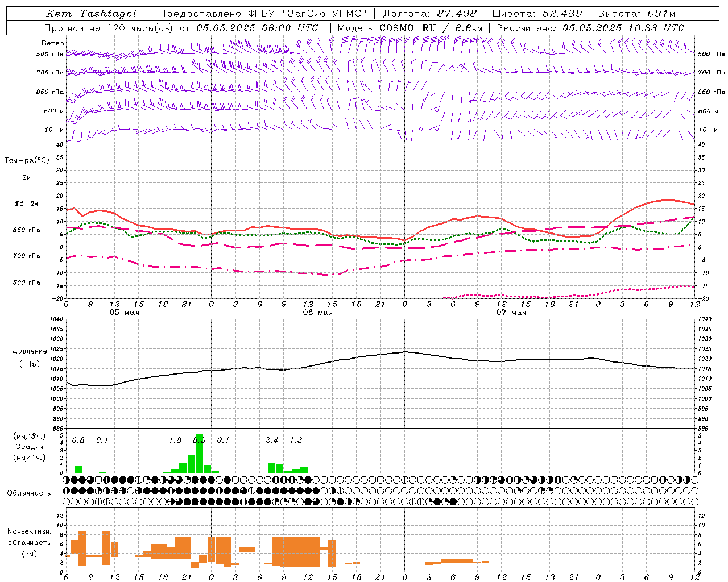Click the '(мм/3ч.)' precipitation unit label

pos(30,436)
